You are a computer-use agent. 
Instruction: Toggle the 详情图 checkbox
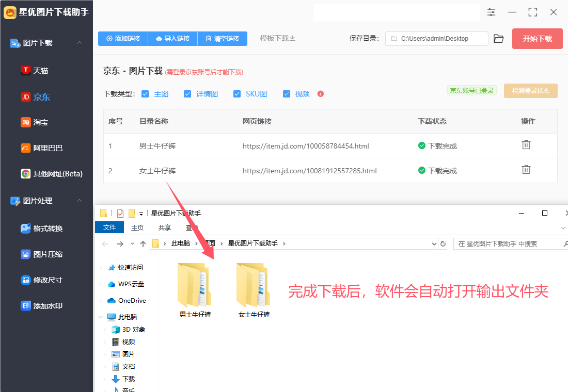pos(187,94)
